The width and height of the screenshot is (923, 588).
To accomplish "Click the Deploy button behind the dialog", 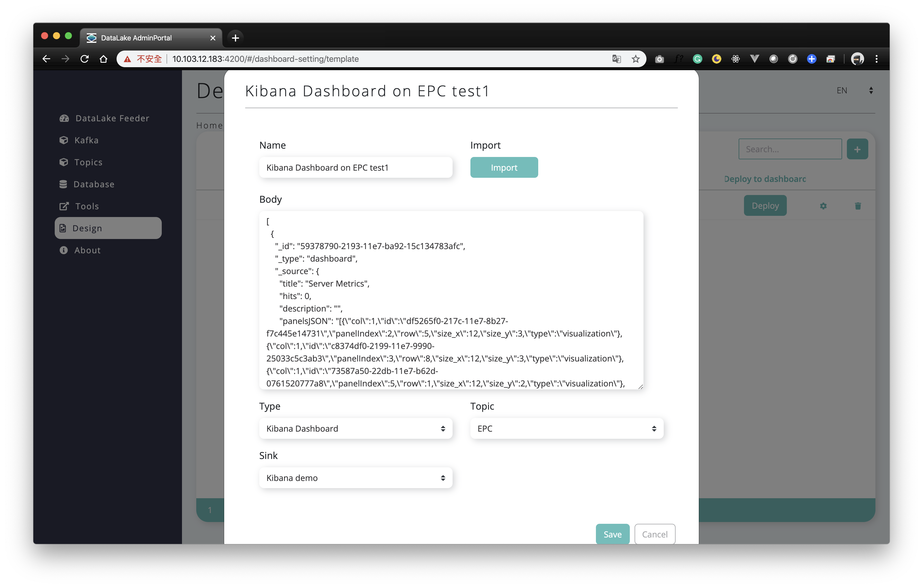I will (x=765, y=205).
